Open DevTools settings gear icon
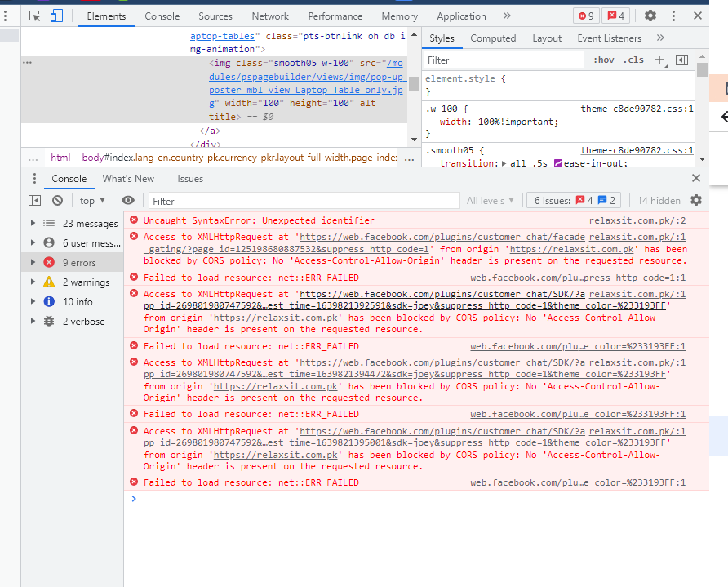The image size is (728, 587). point(650,16)
